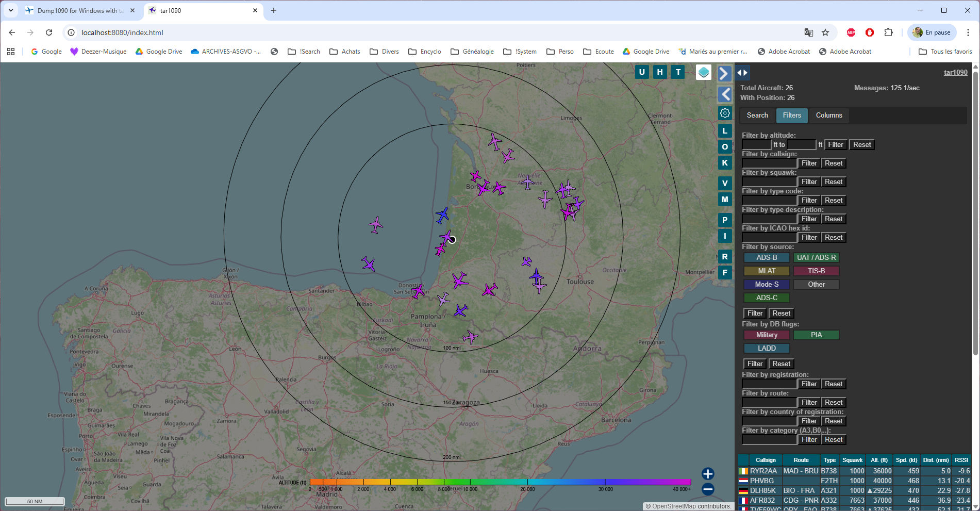
Task: Open the map settings gear
Action: point(725,113)
